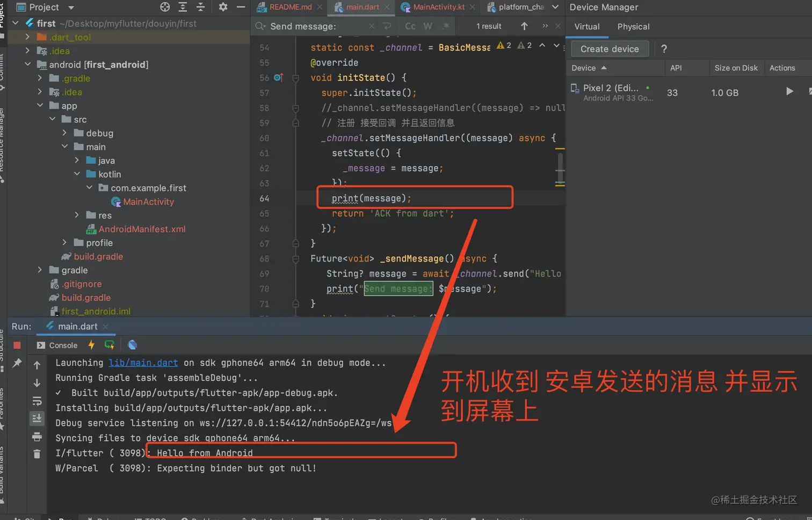Screen dimensions: 812x520
Task: Clear the find bar search text
Action: [x=372, y=26]
